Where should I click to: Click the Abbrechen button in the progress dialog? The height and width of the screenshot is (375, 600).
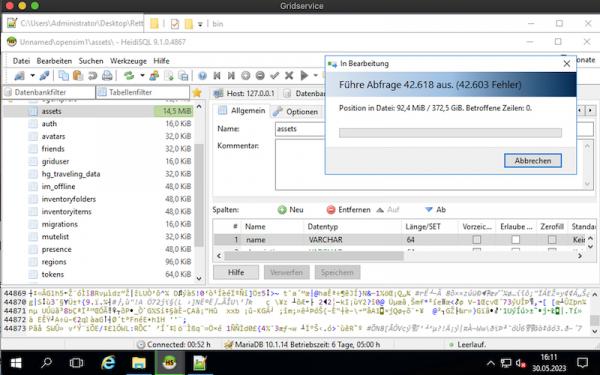(533, 161)
